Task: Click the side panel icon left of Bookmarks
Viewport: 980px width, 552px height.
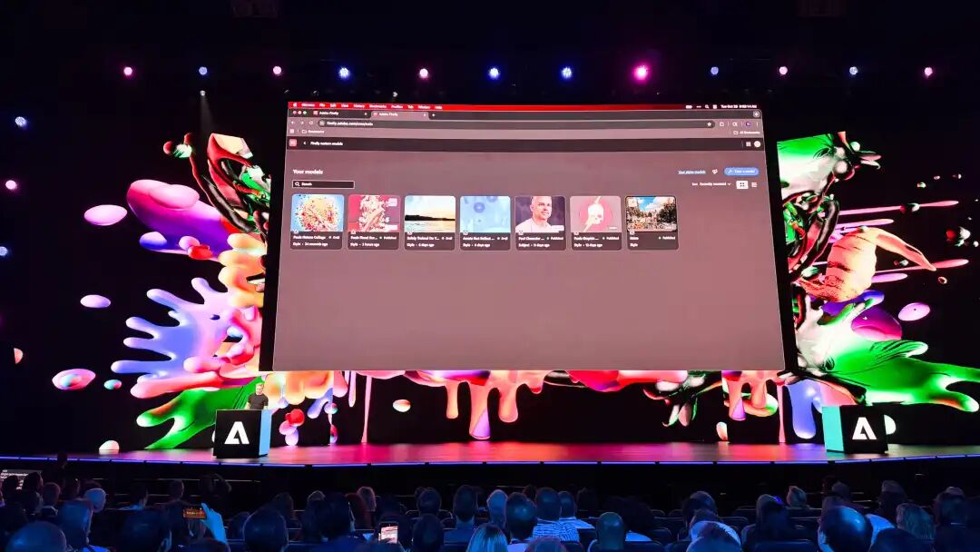Action: pos(291,132)
